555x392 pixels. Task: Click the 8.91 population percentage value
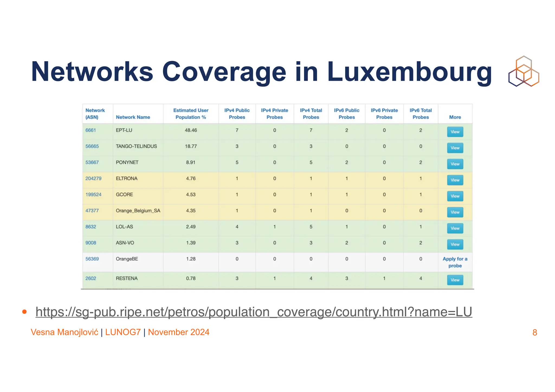[191, 162]
